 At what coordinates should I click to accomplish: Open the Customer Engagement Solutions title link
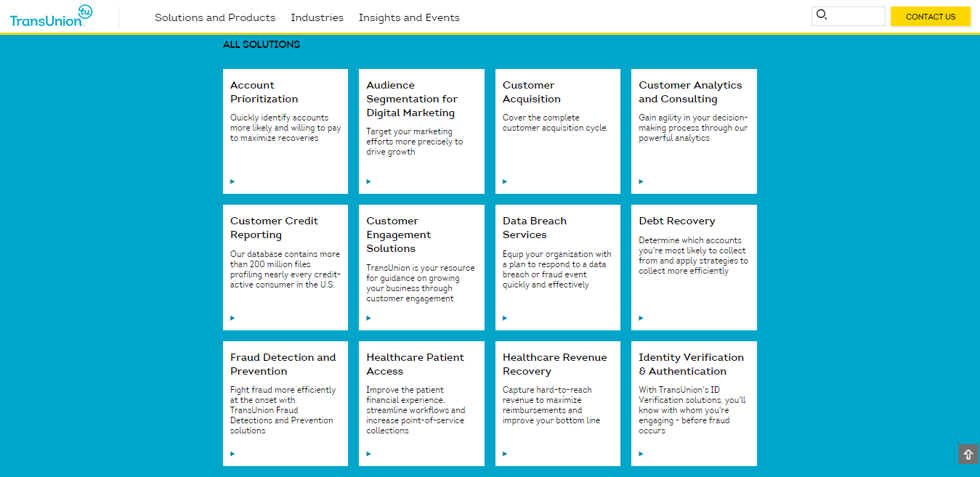point(399,235)
